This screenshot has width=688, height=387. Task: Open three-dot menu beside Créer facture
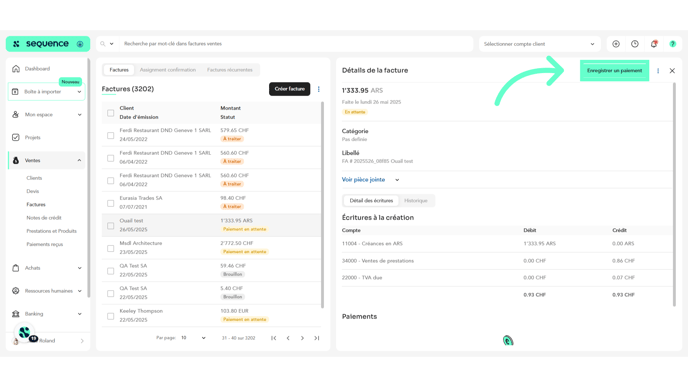coord(319,89)
